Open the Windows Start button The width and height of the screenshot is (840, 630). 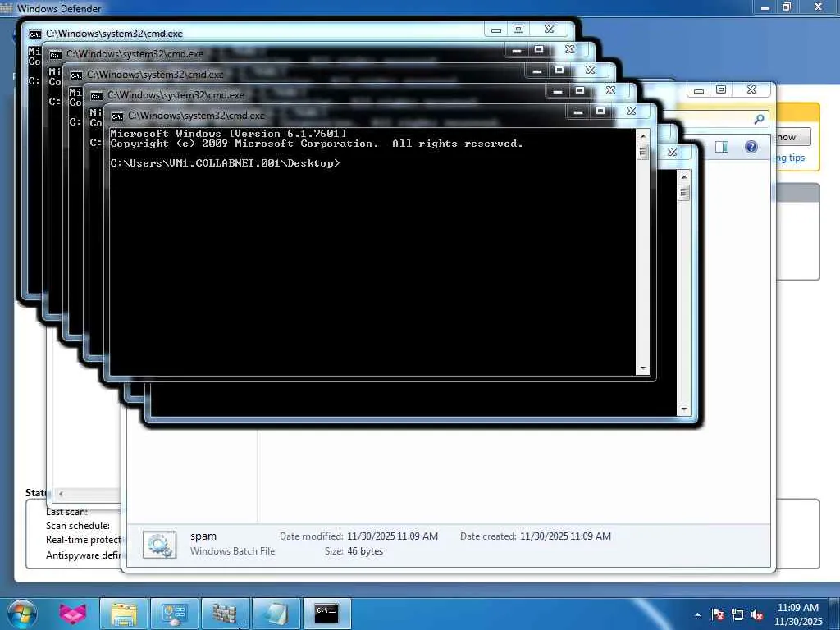coord(22,614)
